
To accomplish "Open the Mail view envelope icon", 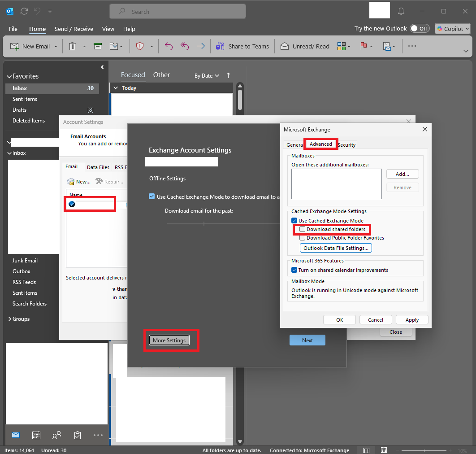I will tap(16, 435).
